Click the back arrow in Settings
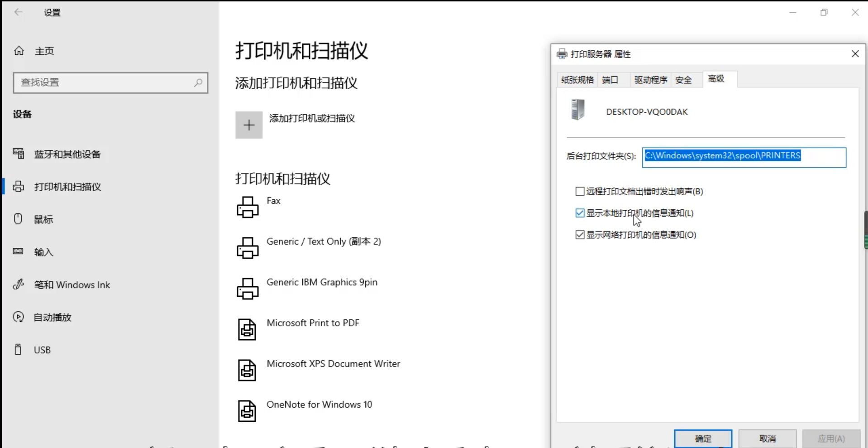 [x=18, y=12]
